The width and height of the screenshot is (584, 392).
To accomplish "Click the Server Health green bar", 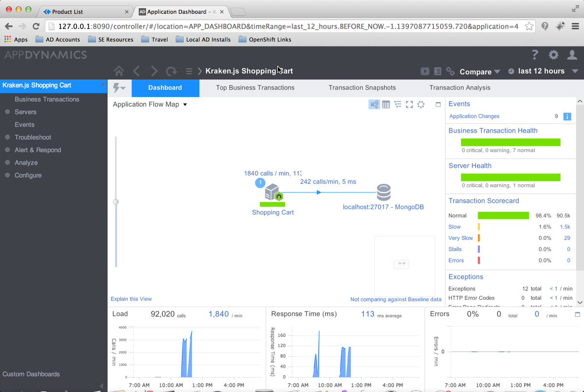I will pyautogui.click(x=510, y=177).
